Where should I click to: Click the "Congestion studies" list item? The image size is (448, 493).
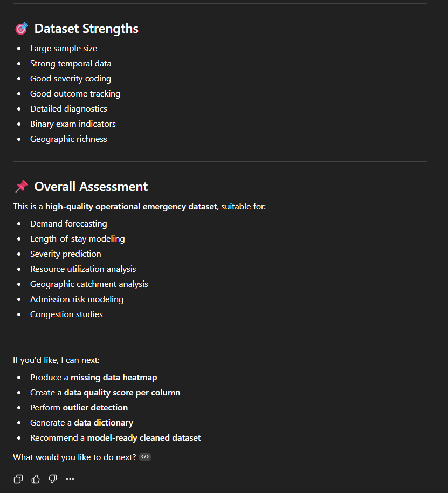pos(66,314)
